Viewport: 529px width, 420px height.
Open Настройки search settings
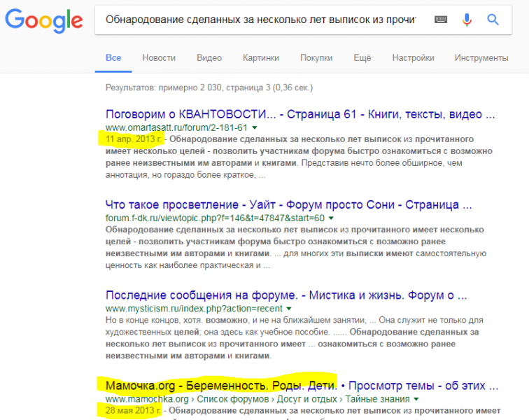(413, 57)
